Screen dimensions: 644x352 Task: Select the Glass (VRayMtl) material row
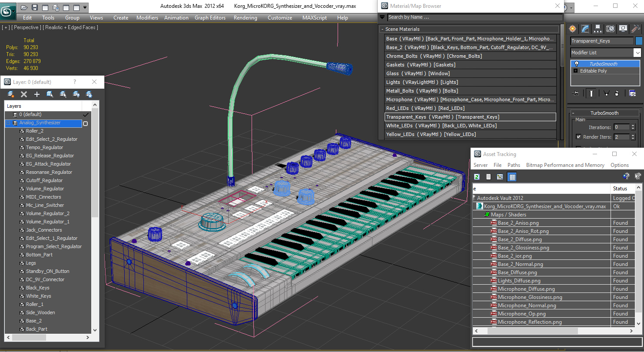(470, 73)
